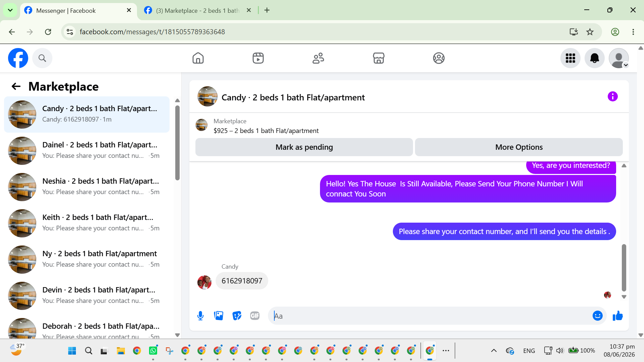This screenshot has width=644, height=362.
Task: Open the Facebook menu grid icon
Action: tap(570, 58)
